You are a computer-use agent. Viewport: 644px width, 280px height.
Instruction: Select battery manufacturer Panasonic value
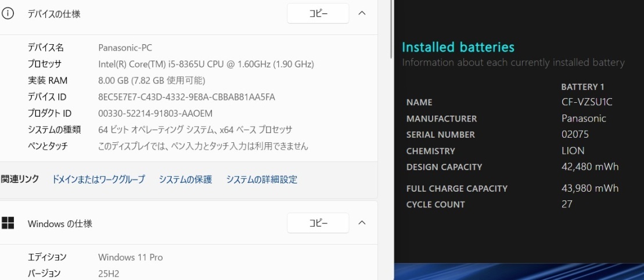(x=584, y=119)
